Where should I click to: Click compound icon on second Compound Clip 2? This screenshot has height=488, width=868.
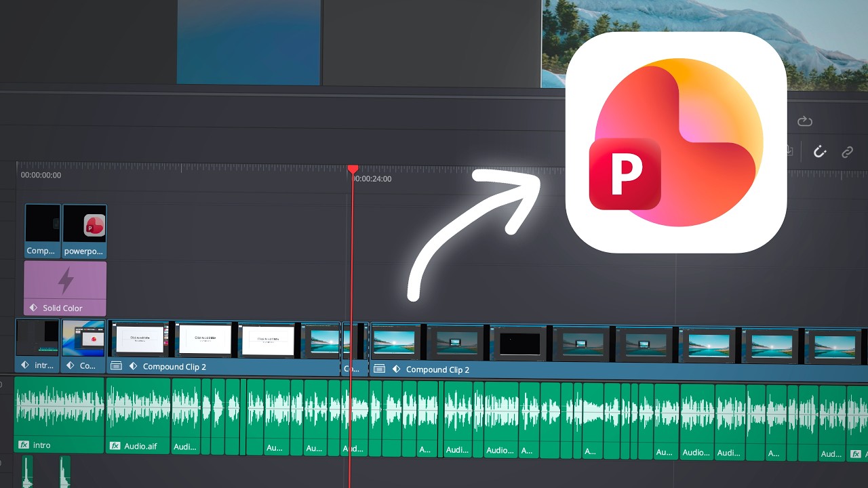click(x=379, y=369)
